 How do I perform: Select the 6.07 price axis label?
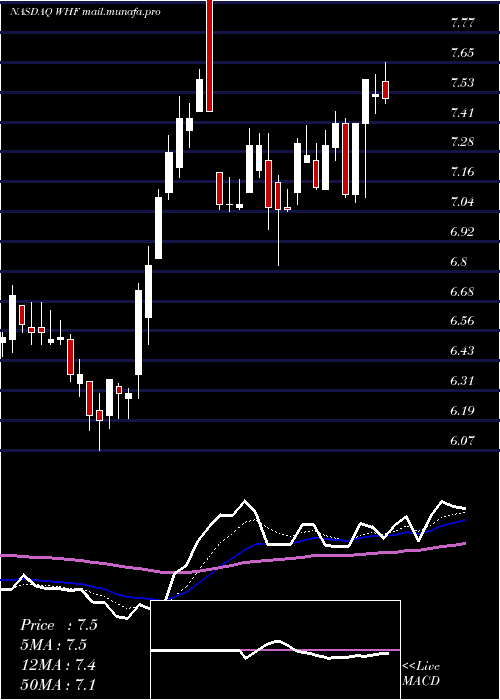click(x=462, y=441)
